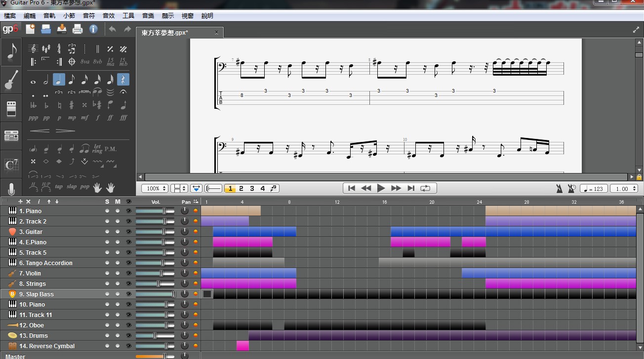Image resolution: width=644 pixels, height=359 pixels.
Task: Jump to the first bar
Action: click(352, 188)
